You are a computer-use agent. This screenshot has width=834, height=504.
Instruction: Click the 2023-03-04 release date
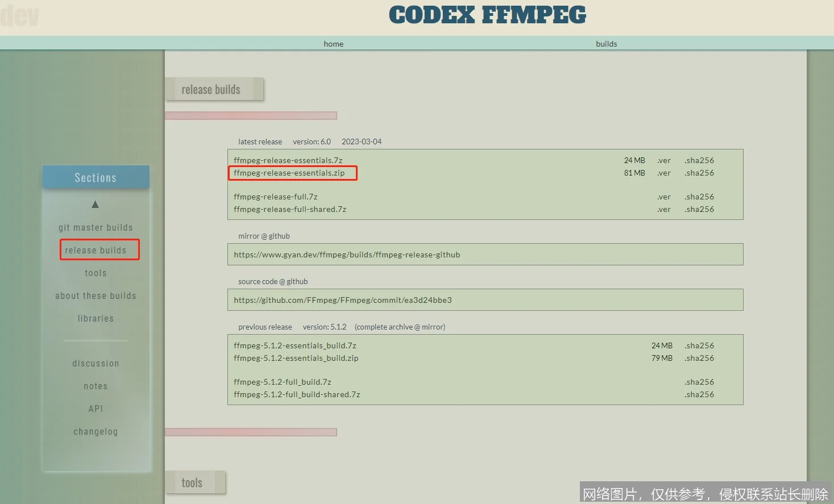pyautogui.click(x=362, y=141)
